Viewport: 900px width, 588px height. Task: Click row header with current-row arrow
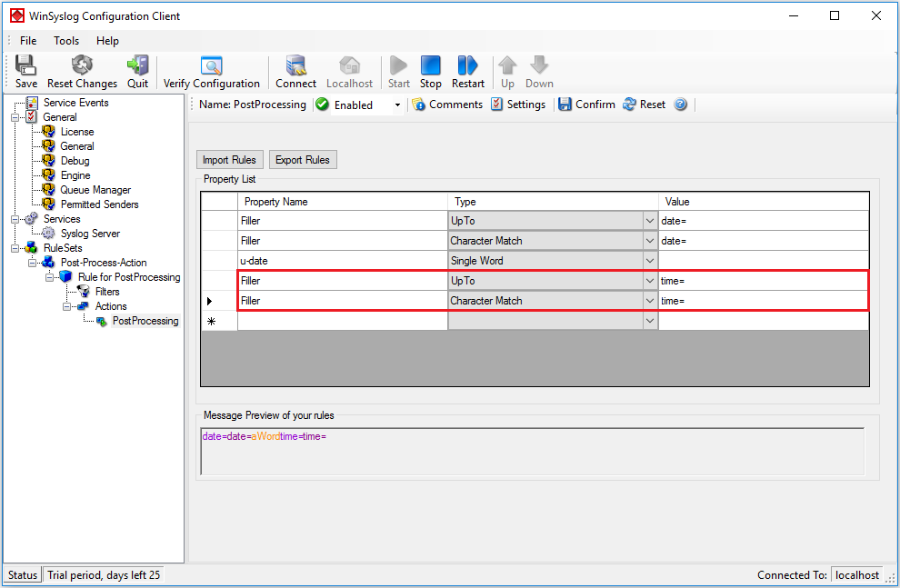219,301
